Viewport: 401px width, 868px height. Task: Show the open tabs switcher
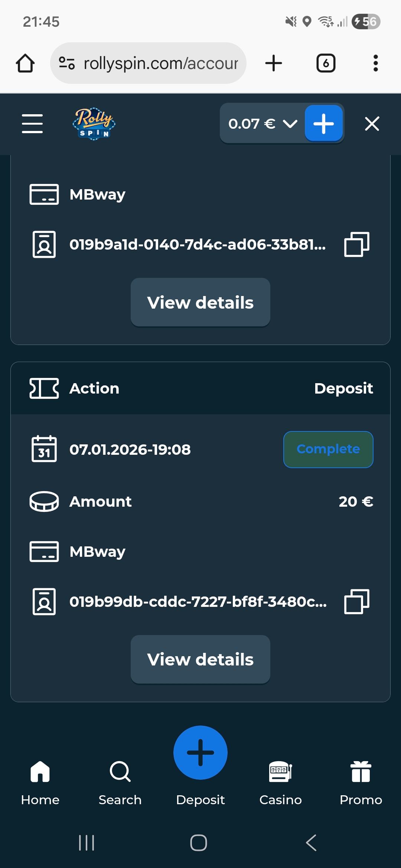[x=326, y=63]
